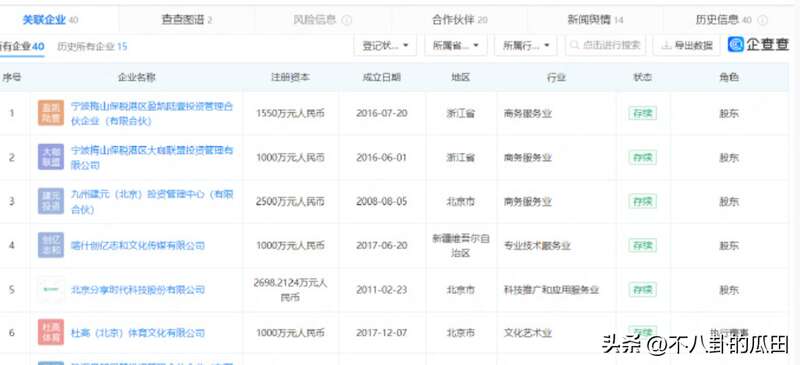Image resolution: width=800 pixels, height=365 pixels.
Task: Open the 风险信息 tab
Action: tap(322, 20)
